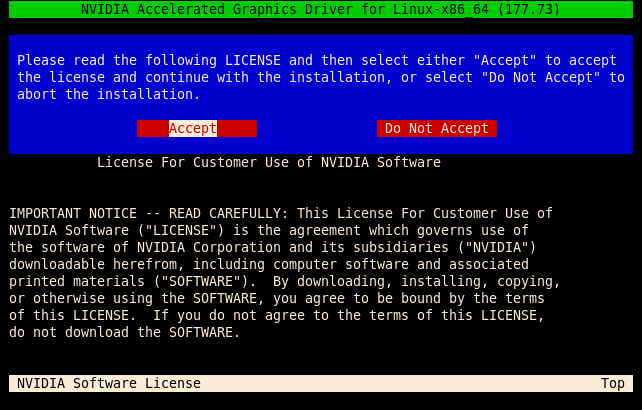Click the 'the license and continue with the installation' line
This screenshot has width=642, height=410.
[321, 77]
